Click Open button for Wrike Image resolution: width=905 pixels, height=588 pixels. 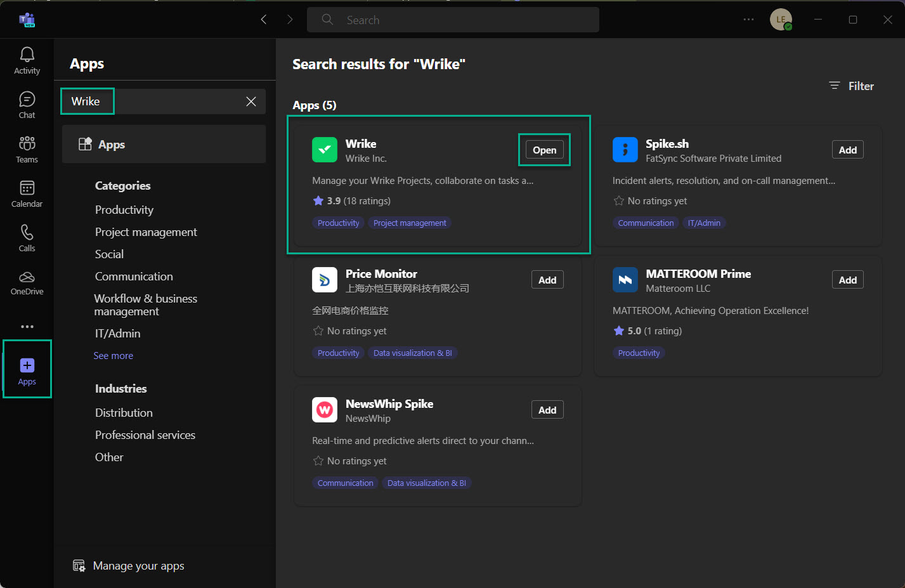(544, 150)
